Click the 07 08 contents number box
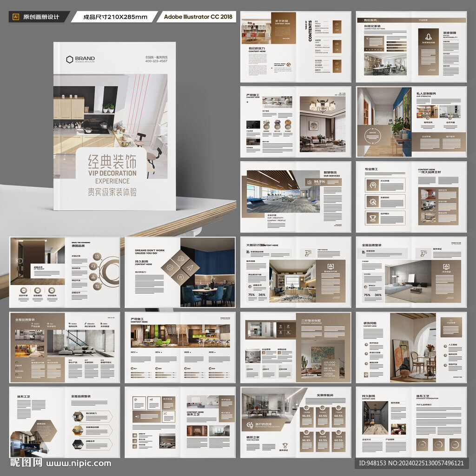Image resolution: width=476 pixels, height=476 pixels. click(337, 66)
